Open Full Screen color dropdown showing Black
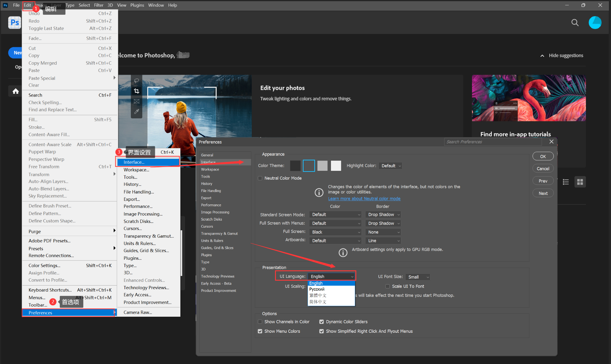Viewport: 611px width, 364px height. tap(335, 232)
